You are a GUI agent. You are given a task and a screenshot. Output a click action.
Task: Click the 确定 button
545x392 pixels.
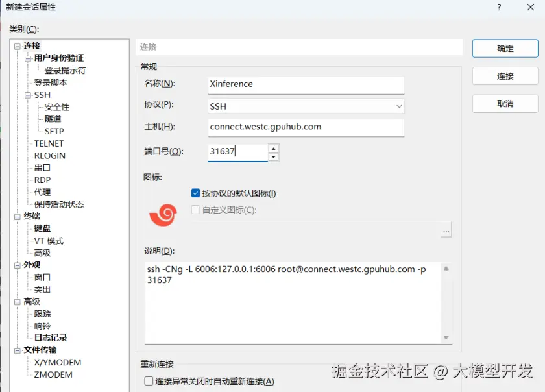pyautogui.click(x=505, y=48)
